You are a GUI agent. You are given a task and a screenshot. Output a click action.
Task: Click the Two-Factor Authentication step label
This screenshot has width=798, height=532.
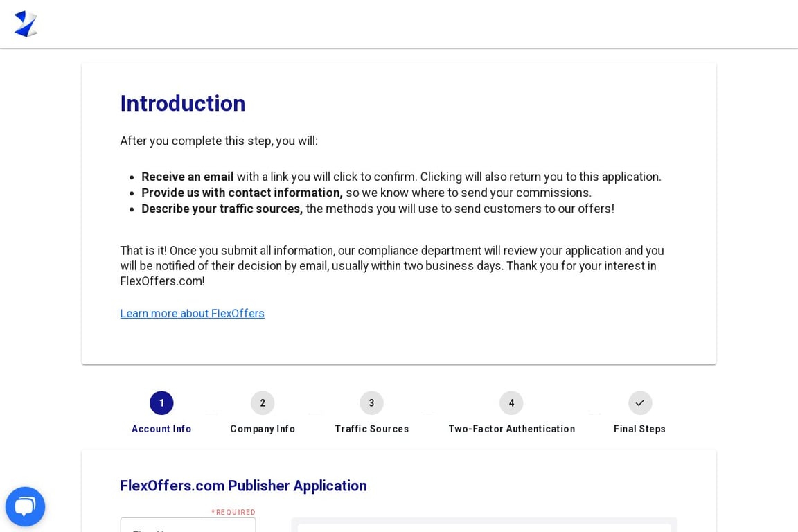pyautogui.click(x=511, y=429)
